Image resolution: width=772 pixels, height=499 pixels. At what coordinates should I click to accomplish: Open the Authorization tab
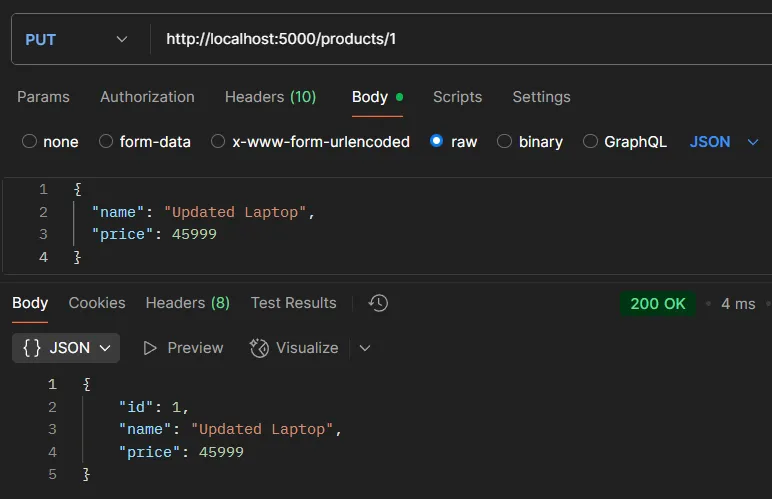coord(147,97)
